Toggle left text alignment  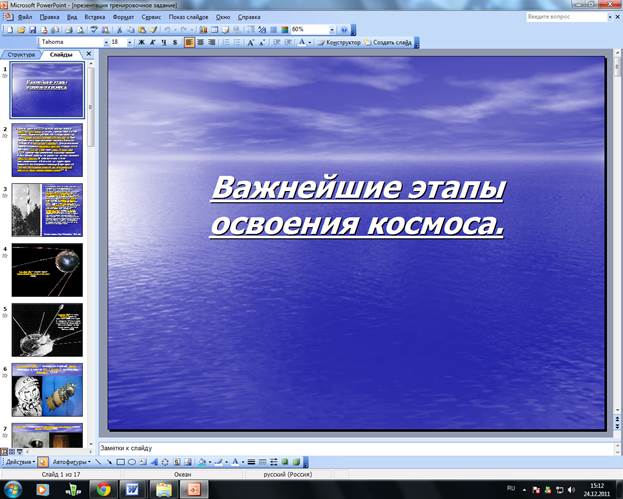189,43
